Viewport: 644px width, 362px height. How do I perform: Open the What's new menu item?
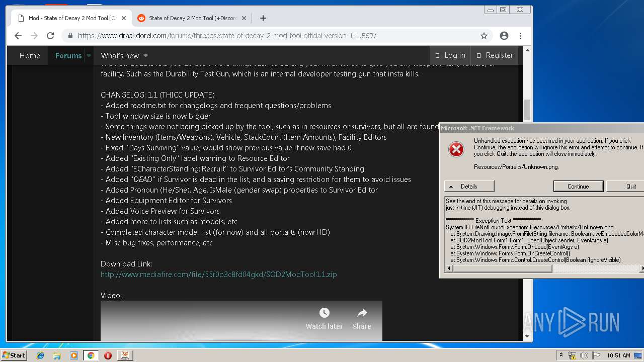(120, 55)
